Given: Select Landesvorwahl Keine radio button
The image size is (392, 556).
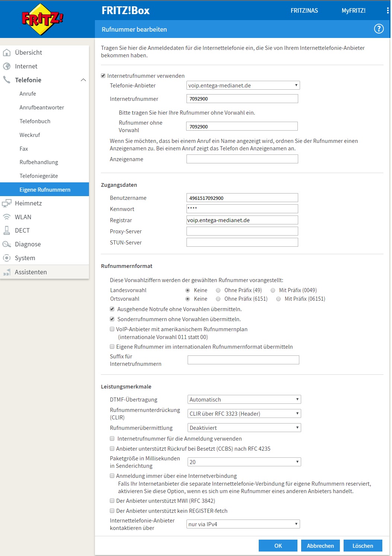Looking at the screenshot, I should [x=188, y=290].
